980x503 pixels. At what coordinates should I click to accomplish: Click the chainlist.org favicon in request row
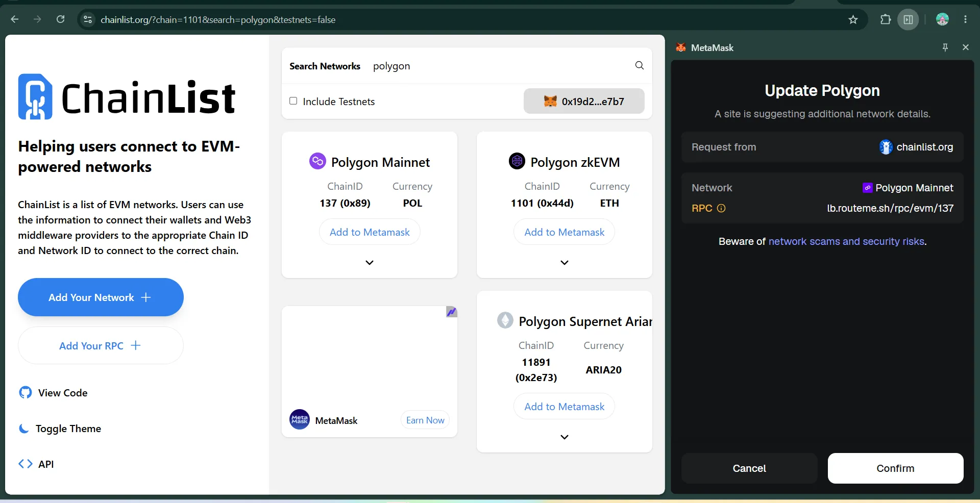(x=886, y=147)
